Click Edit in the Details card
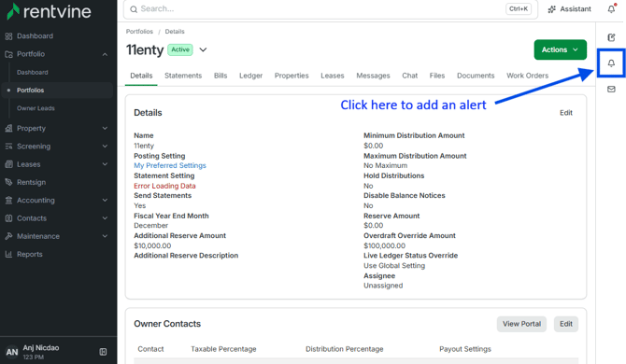 click(565, 113)
